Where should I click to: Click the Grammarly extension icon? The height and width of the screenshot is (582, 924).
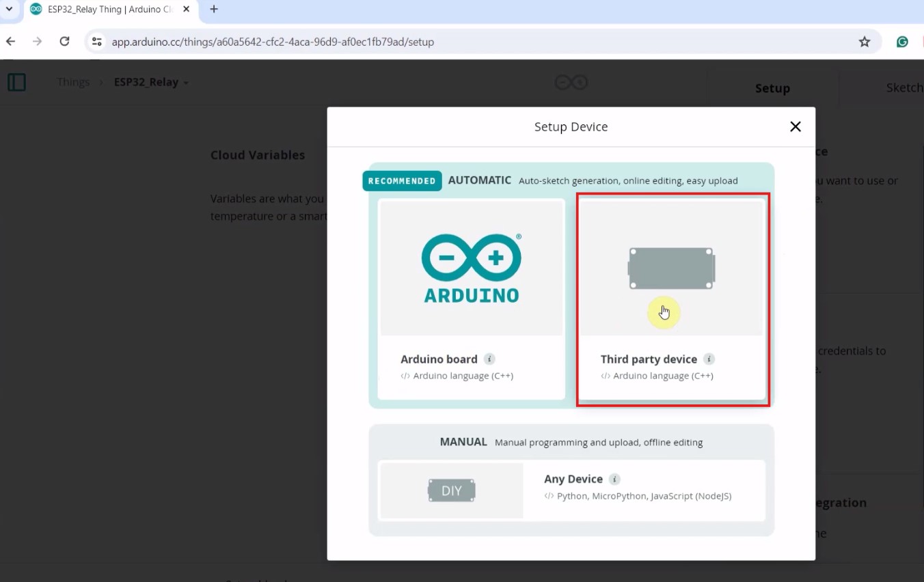[902, 42]
